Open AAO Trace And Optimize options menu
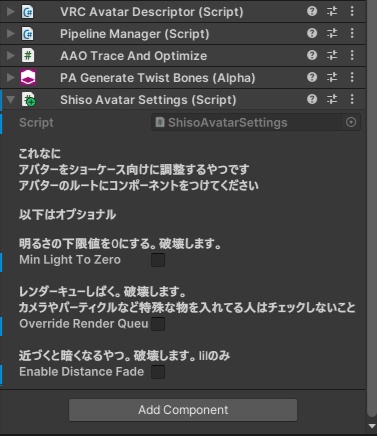 352,55
